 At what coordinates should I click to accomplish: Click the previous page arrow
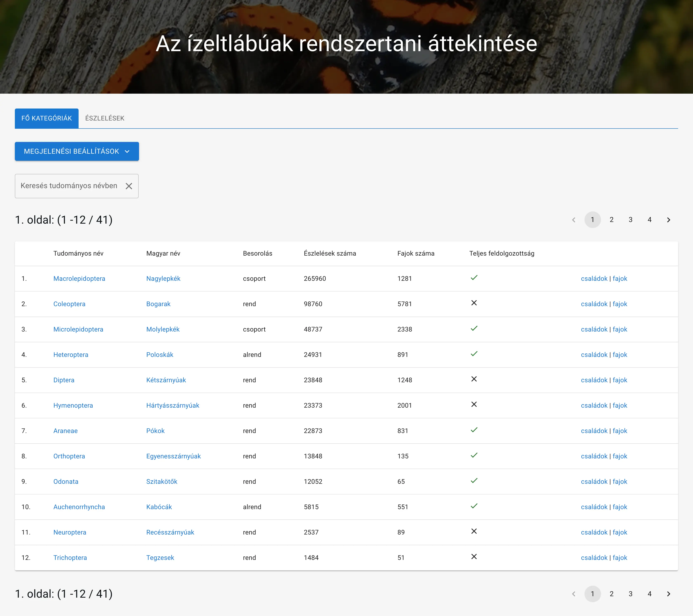pos(573,220)
